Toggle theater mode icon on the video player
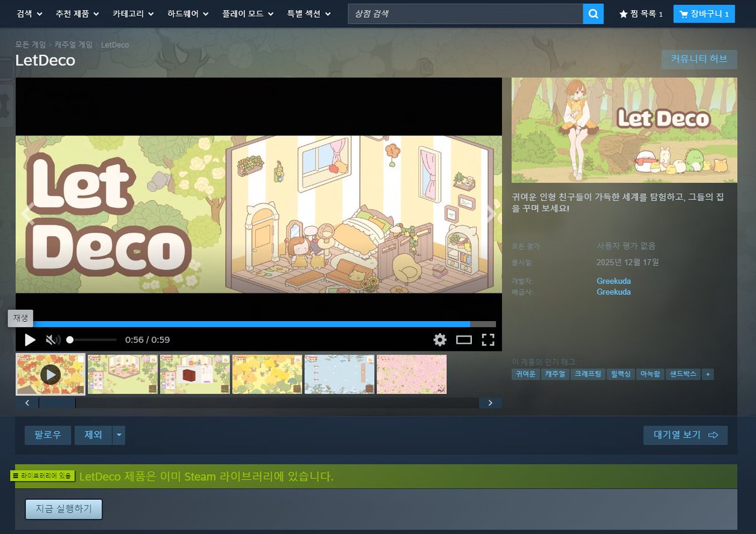The width and height of the screenshot is (756, 534). tap(464, 340)
